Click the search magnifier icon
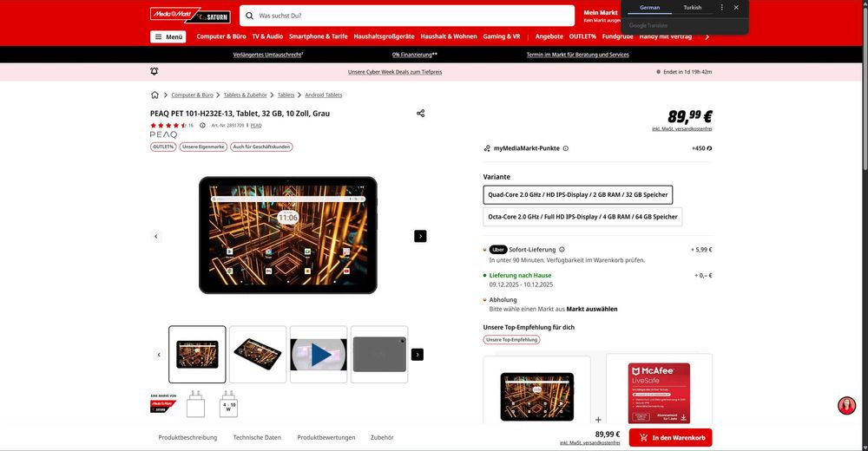The height and width of the screenshot is (451, 868). [x=250, y=16]
